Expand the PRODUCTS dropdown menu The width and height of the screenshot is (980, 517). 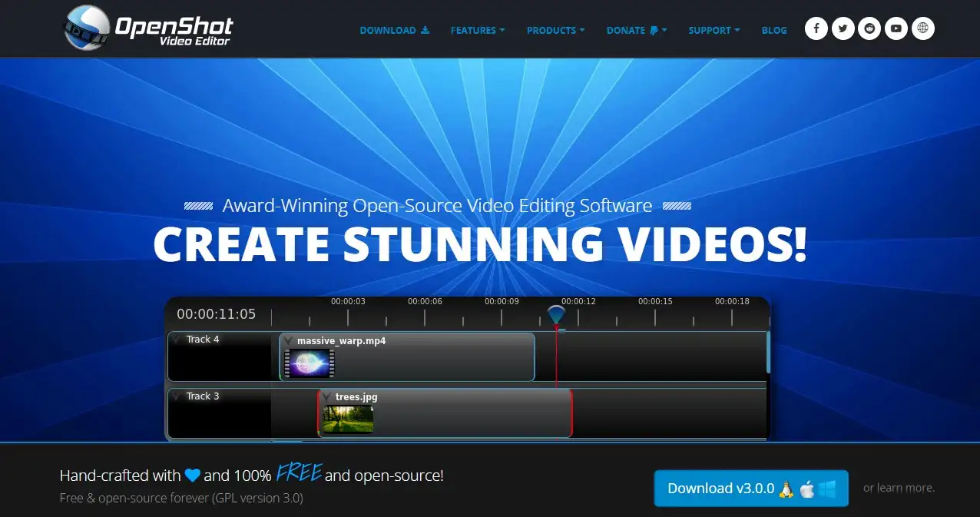(x=556, y=30)
